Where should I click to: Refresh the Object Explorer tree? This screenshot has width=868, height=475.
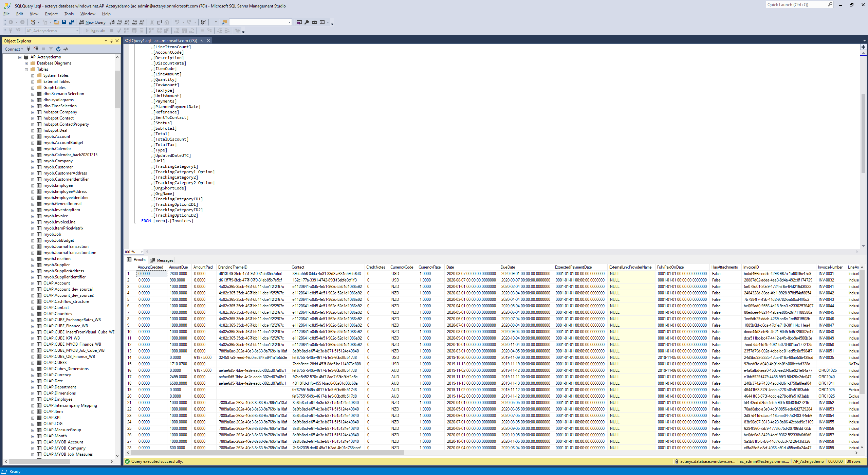(x=58, y=49)
